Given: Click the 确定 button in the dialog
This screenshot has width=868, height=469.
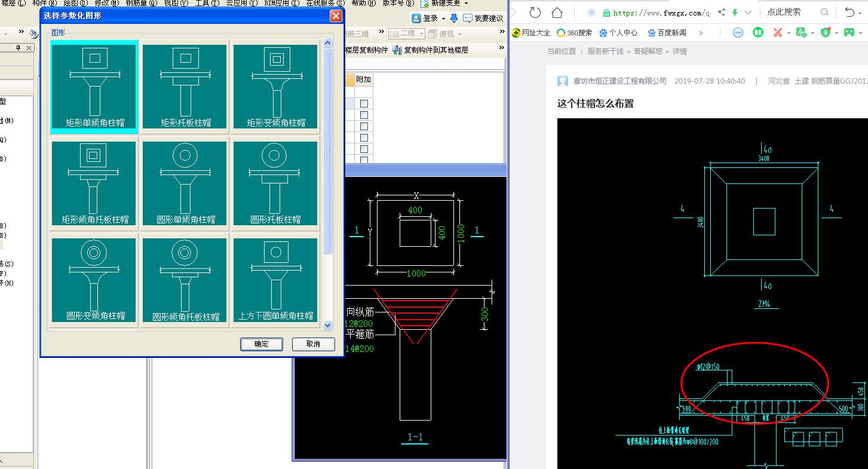Looking at the screenshot, I should click(262, 344).
